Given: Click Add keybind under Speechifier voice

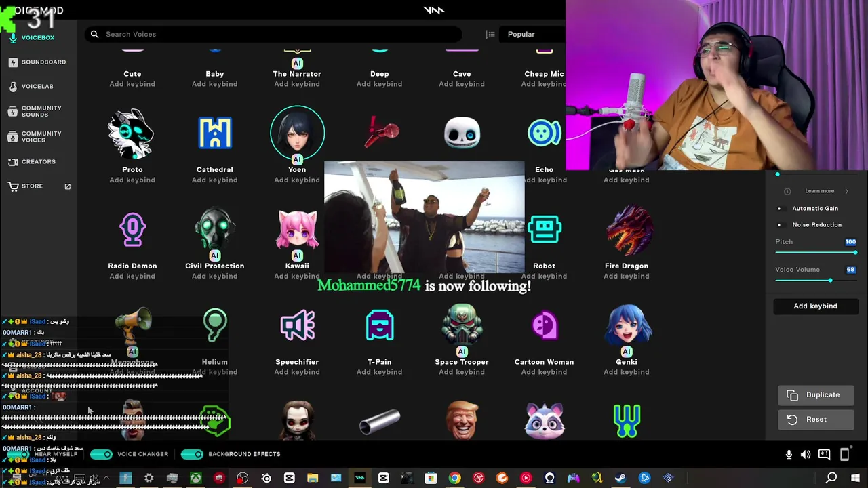Looking at the screenshot, I should point(297,372).
